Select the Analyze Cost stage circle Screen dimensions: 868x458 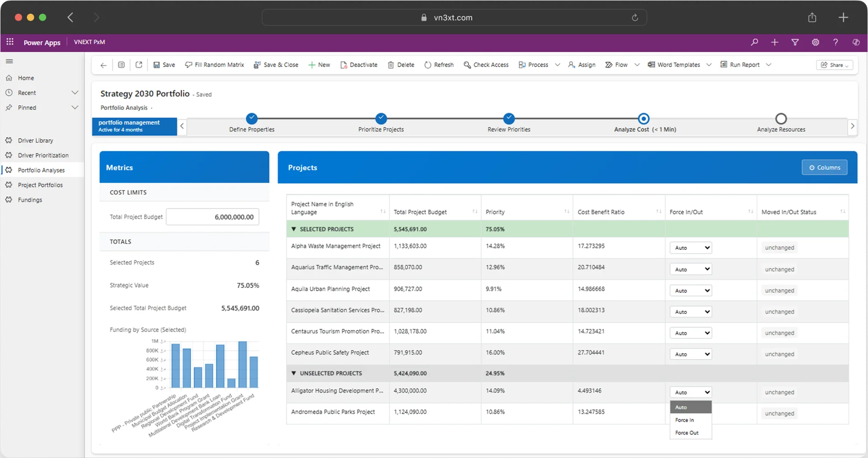tap(643, 119)
